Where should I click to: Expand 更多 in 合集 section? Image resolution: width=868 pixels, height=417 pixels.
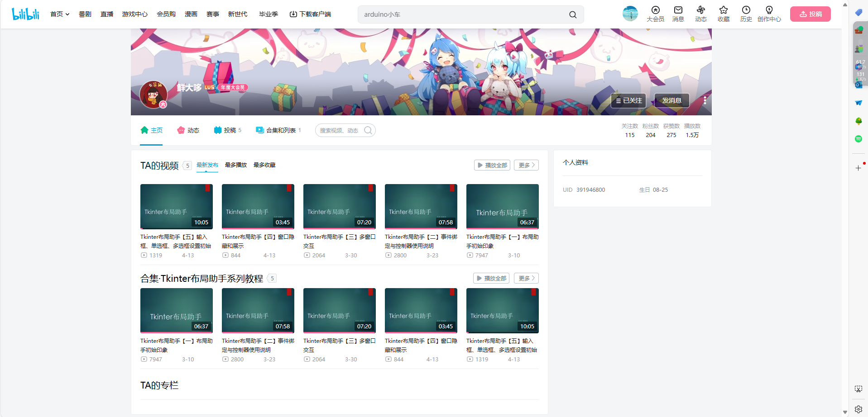click(526, 278)
